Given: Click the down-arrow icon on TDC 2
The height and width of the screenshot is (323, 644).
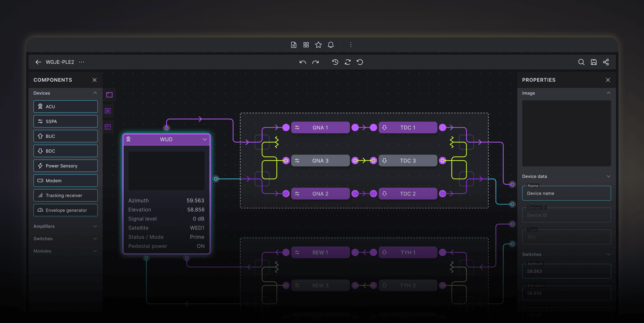Looking at the screenshot, I should 385,194.
